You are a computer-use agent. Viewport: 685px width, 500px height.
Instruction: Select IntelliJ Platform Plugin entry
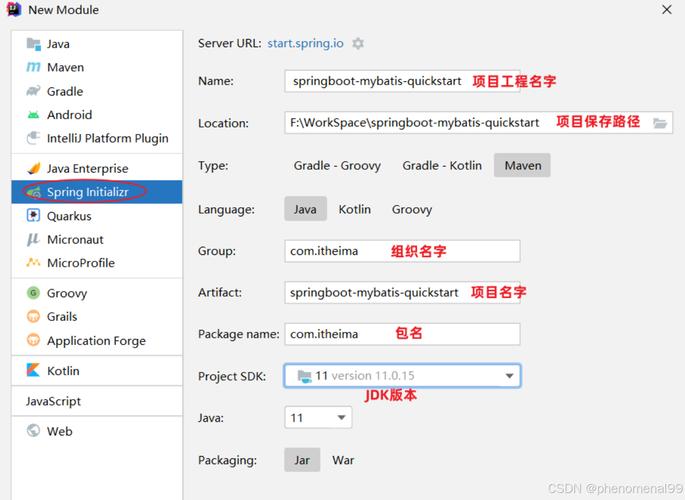click(97, 138)
